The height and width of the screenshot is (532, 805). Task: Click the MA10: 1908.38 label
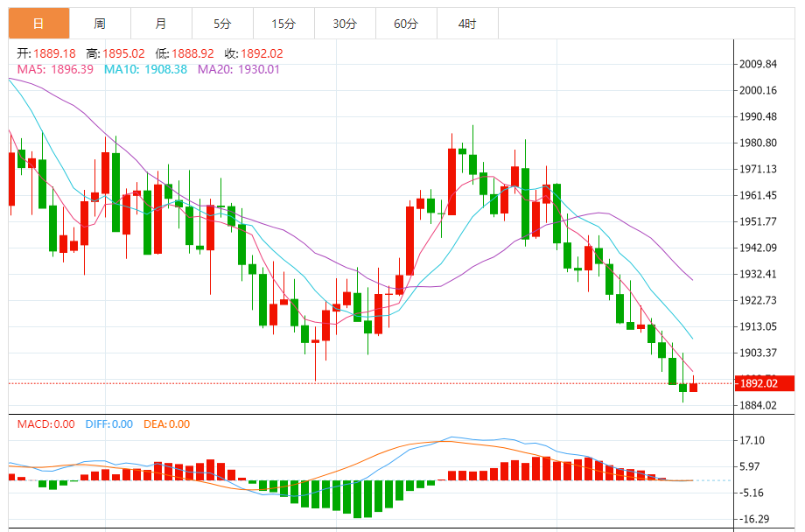(x=146, y=69)
